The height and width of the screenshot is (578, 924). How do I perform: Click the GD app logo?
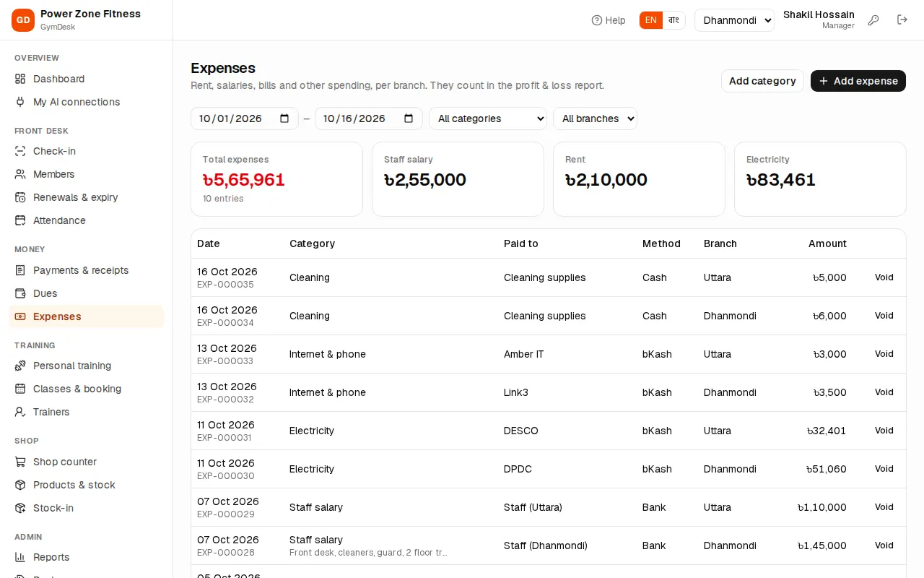pyautogui.click(x=23, y=20)
